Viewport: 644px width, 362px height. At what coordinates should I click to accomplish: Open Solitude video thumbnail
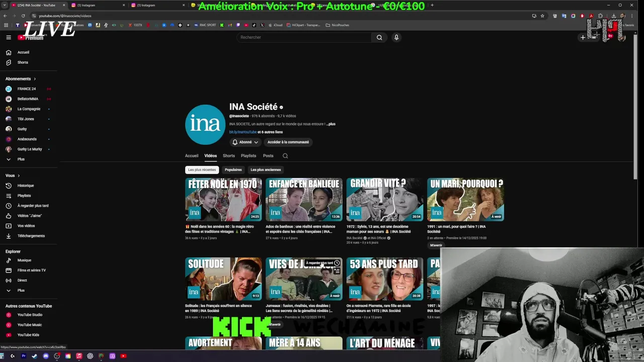click(223, 279)
